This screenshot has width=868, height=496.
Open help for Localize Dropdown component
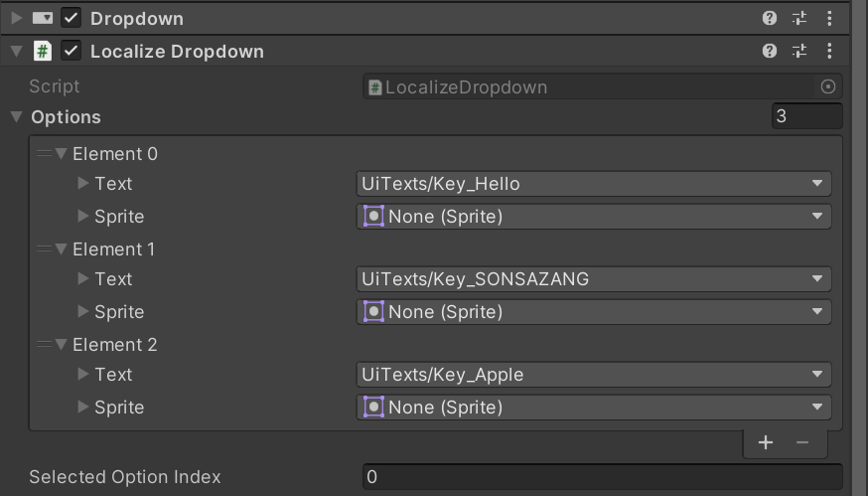coord(770,51)
